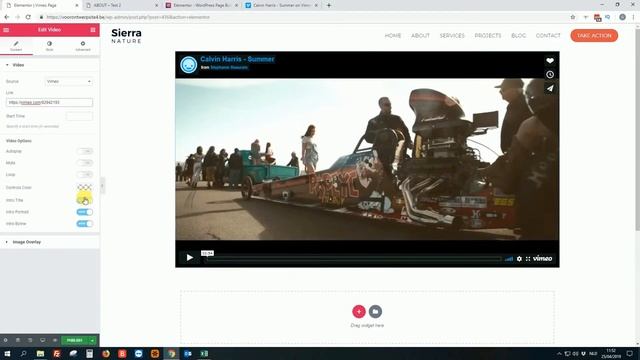Share the video with paper plane icon

[x=550, y=88]
